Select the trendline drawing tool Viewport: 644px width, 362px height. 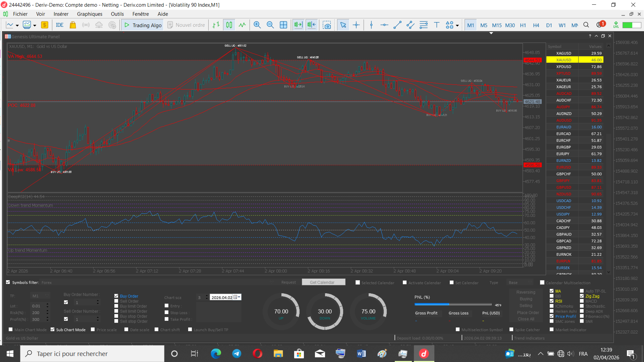[397, 25]
